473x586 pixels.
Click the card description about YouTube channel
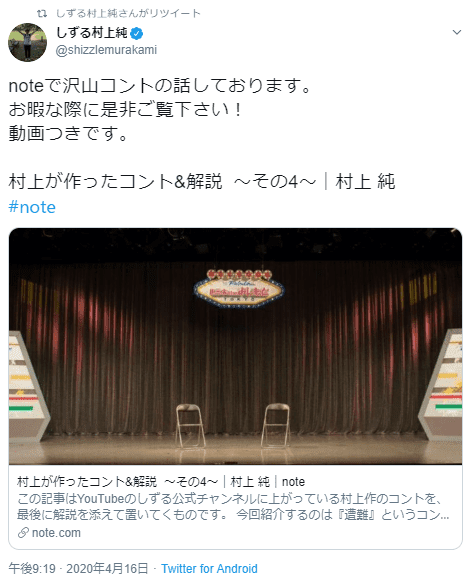pyautogui.click(x=233, y=507)
